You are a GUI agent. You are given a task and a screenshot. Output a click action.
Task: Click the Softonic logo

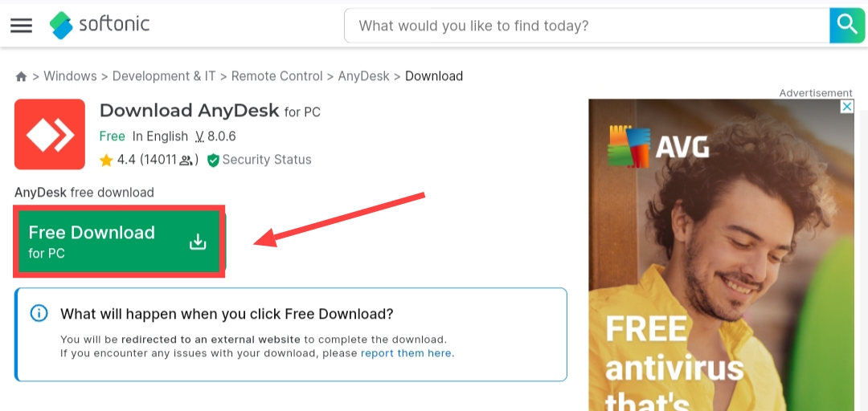click(100, 25)
